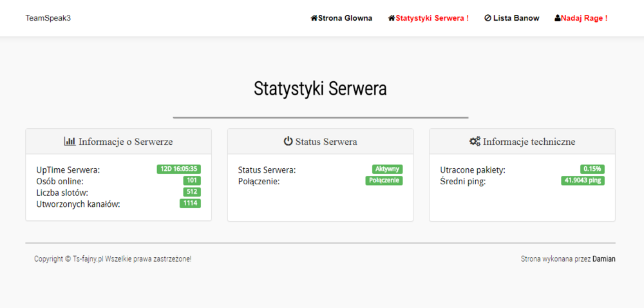Screen dimensions: 644x308
Task: Open the Nadaj Rage ! menu item
Action: click(x=581, y=18)
